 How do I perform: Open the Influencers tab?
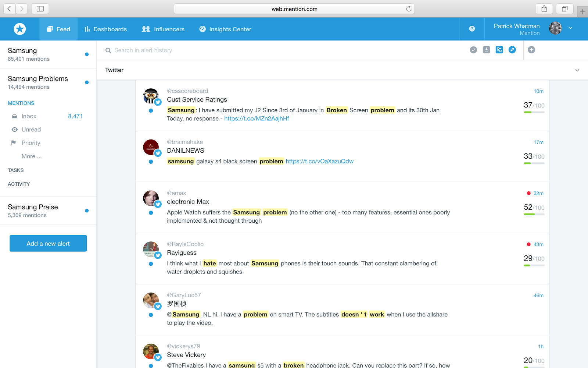click(x=163, y=29)
